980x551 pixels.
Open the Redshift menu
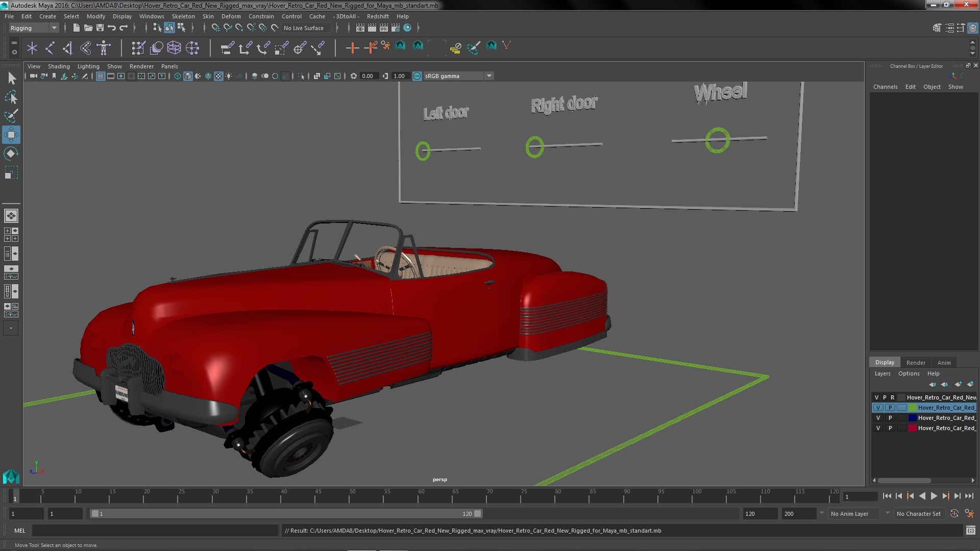click(x=378, y=16)
